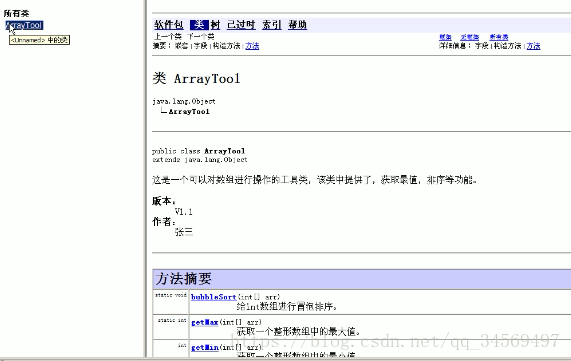Click the version value V1.1
Screen dimensions: 571x361
[x=184, y=212]
